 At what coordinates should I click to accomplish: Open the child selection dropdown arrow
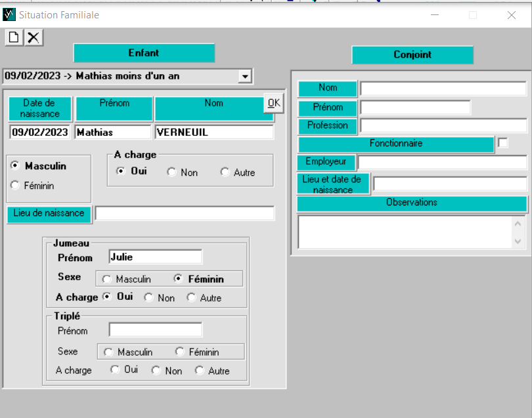tap(245, 76)
